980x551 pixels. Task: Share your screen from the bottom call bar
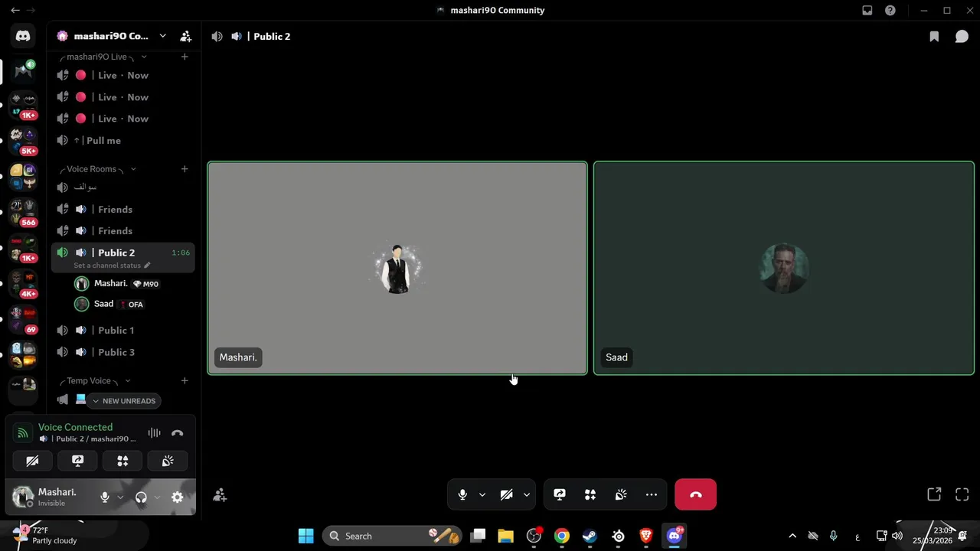[560, 494]
